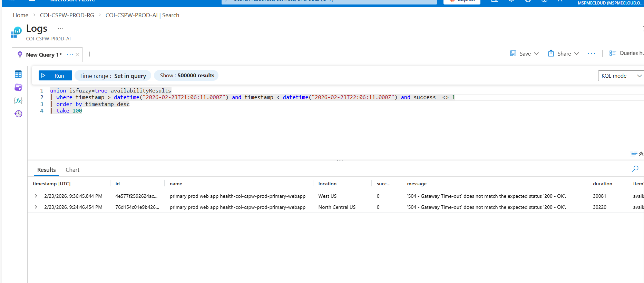Open the Query history clock icon
Viewport: 644px width, 283px height.
(18, 114)
